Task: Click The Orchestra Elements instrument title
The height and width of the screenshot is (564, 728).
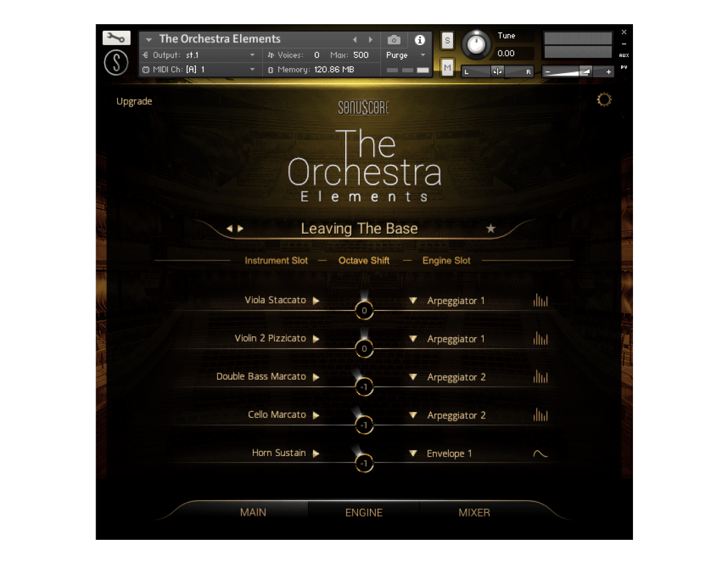Action: click(220, 39)
